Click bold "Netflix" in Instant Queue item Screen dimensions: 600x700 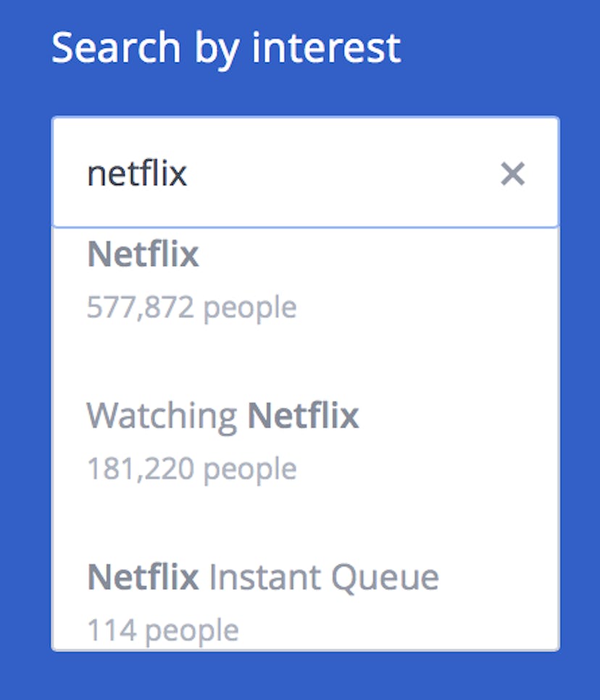[143, 578]
